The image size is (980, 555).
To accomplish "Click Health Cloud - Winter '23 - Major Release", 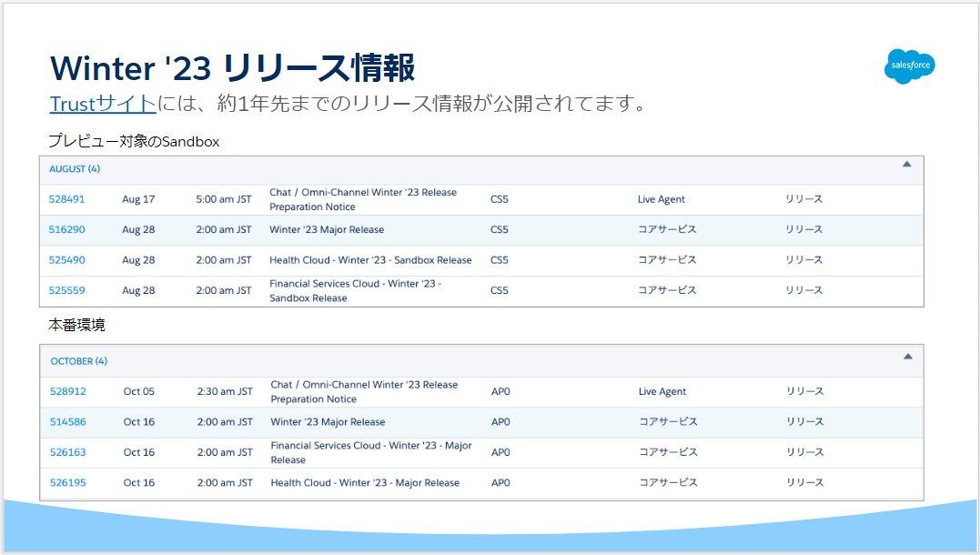I will 365,482.
